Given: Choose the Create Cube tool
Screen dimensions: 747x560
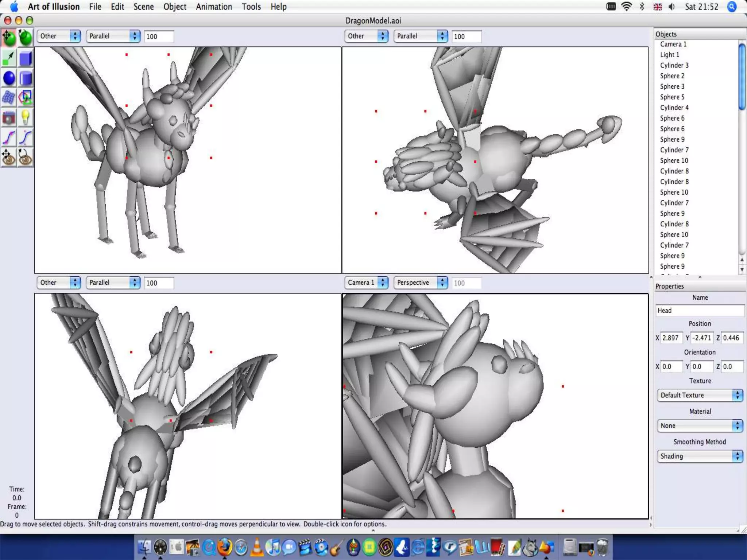Looking at the screenshot, I should 25,58.
